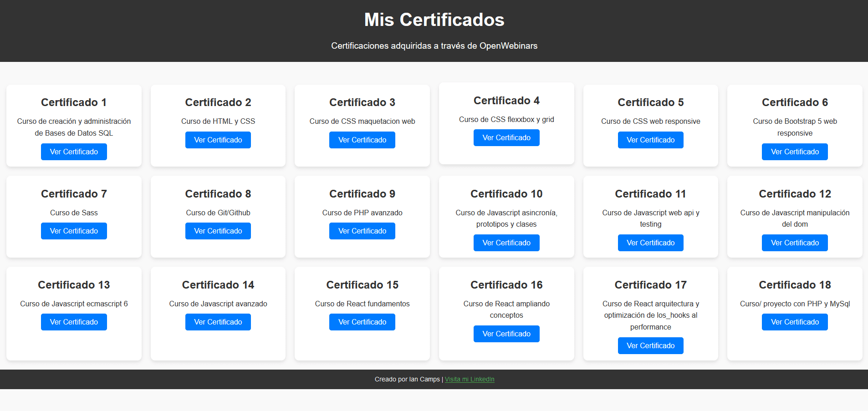868x411 pixels.
Task: View Certificado 17 React arquitectura certificate
Action: pyautogui.click(x=650, y=345)
